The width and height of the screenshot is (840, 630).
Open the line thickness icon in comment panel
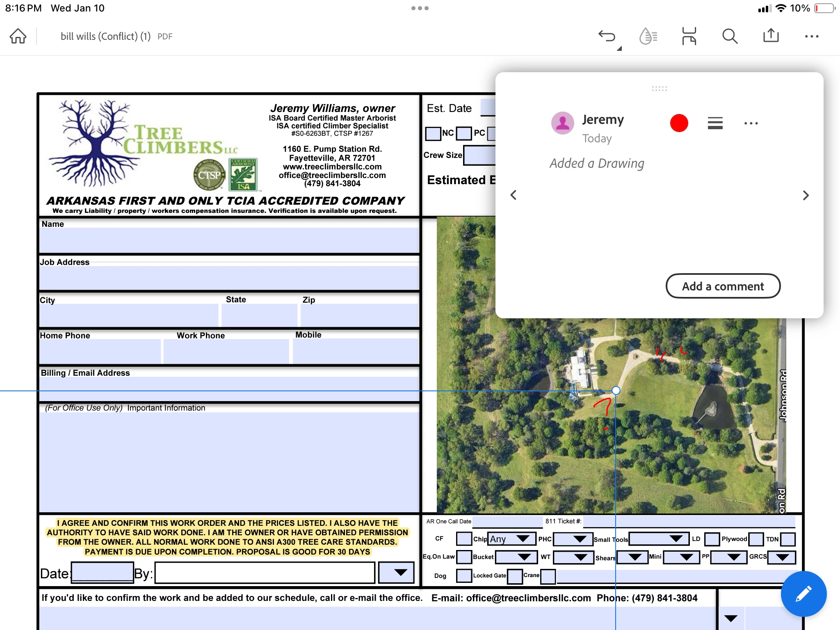coord(715,123)
